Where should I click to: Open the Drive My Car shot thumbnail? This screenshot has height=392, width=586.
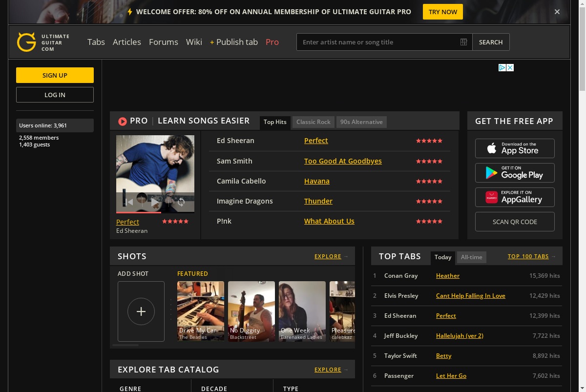click(201, 311)
